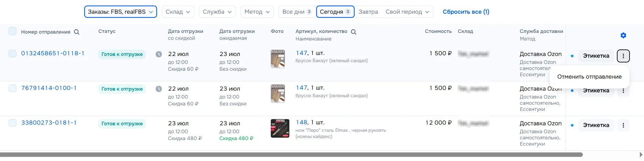This screenshot has height=161, width=644.
Task: Click Сбросить все link
Action: click(466, 12)
